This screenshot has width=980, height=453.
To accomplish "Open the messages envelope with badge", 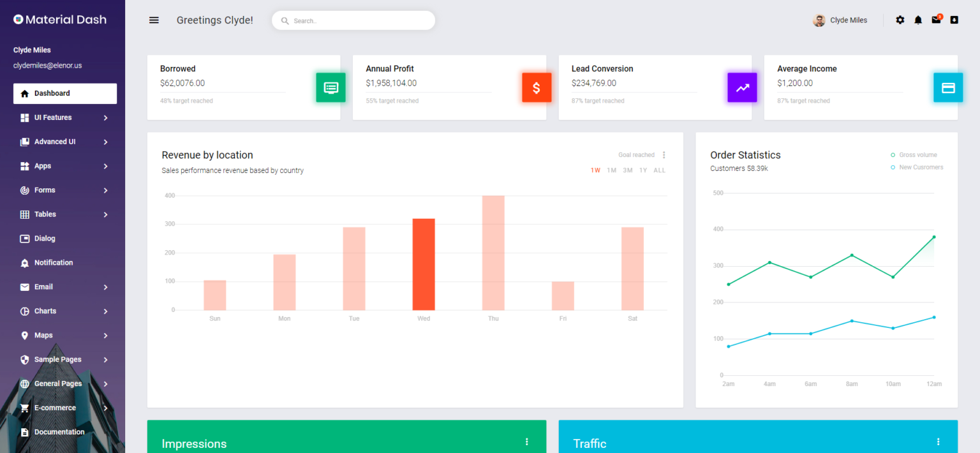I will [936, 20].
